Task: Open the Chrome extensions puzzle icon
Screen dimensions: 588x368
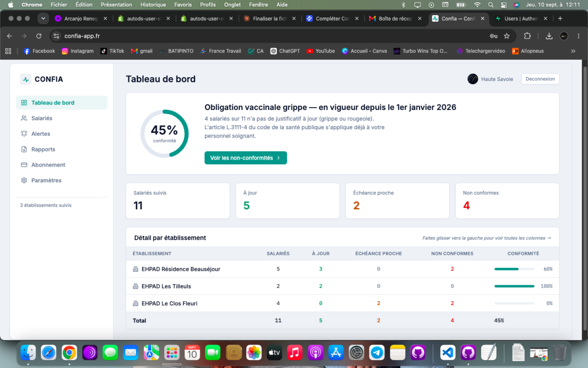Action: coord(527,36)
